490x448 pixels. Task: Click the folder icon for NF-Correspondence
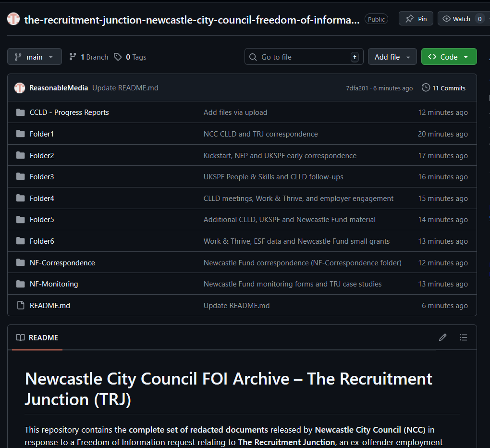click(21, 262)
